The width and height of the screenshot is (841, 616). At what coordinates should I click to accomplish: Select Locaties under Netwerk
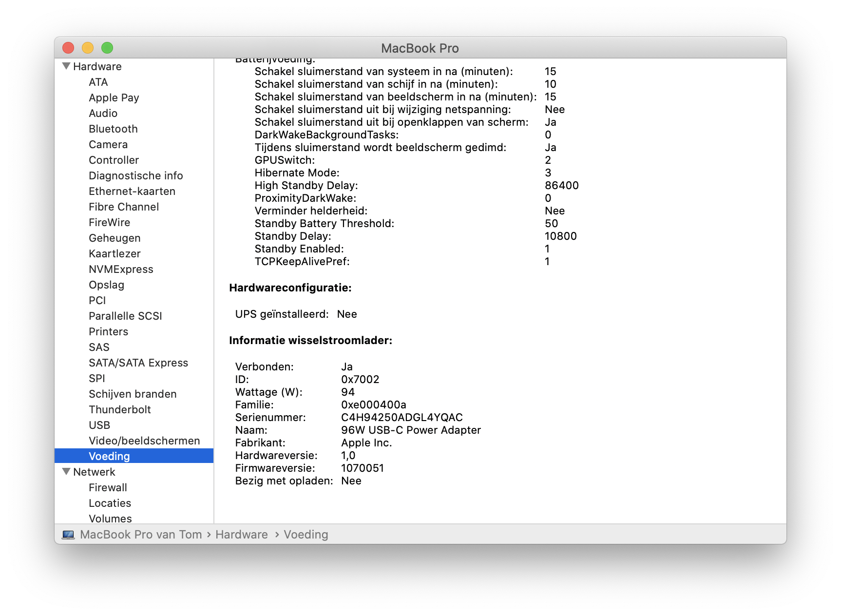click(110, 503)
